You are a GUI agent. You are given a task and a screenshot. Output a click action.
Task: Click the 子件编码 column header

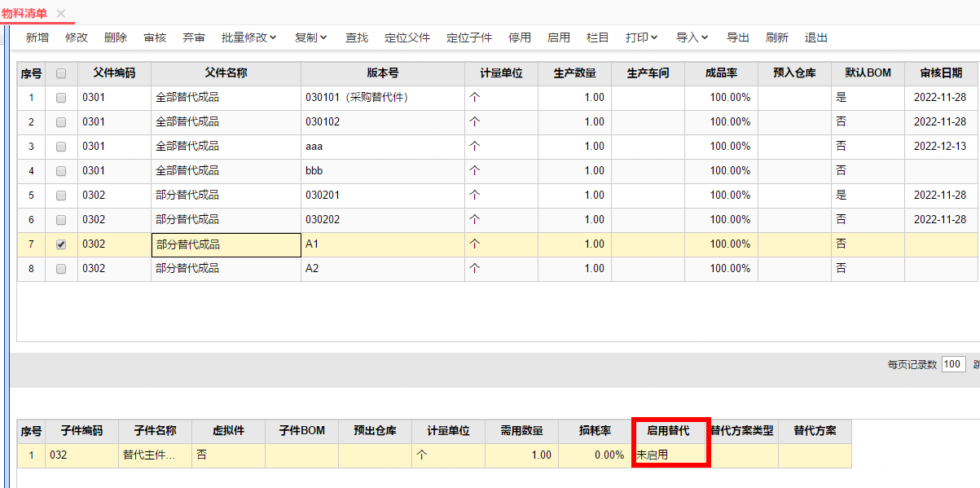point(81,431)
